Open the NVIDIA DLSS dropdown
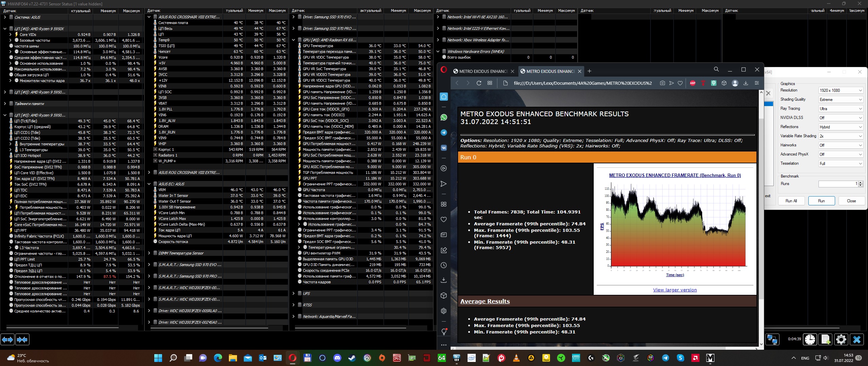This screenshot has width=868, height=366. point(841,118)
